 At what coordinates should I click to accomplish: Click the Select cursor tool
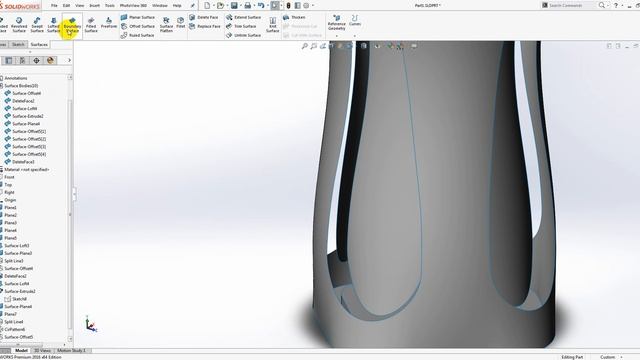click(x=275, y=5)
